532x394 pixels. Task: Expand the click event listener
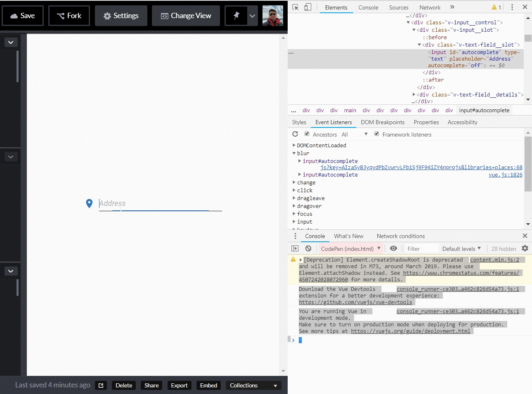pos(294,190)
